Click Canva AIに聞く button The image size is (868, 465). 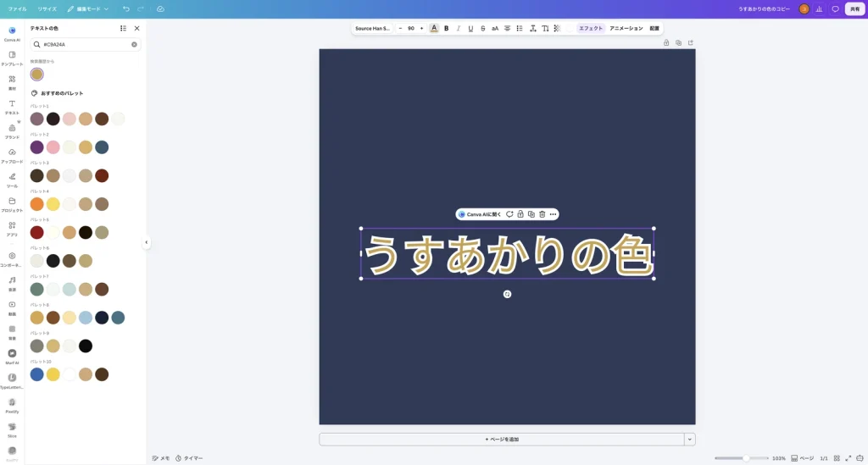[480, 214]
